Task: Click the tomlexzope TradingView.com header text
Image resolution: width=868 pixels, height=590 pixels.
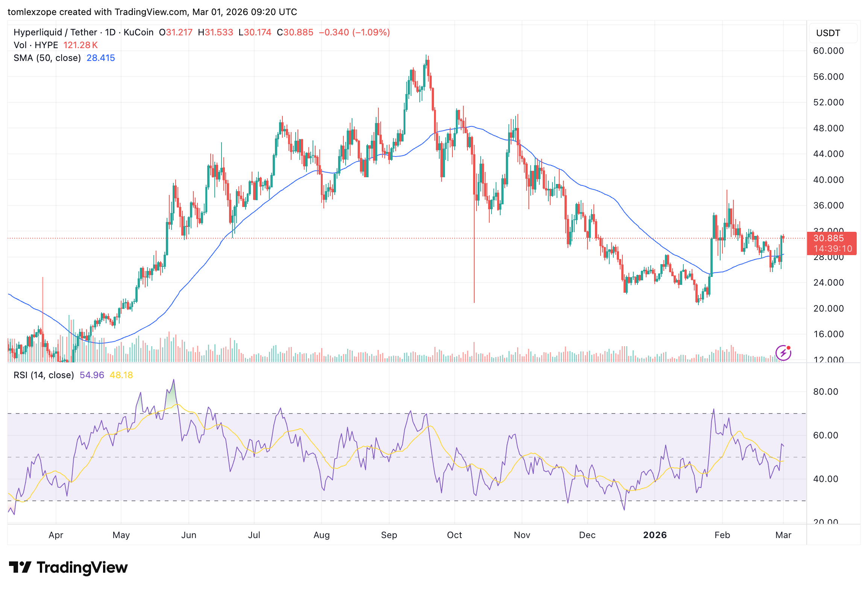Action: pos(152,12)
